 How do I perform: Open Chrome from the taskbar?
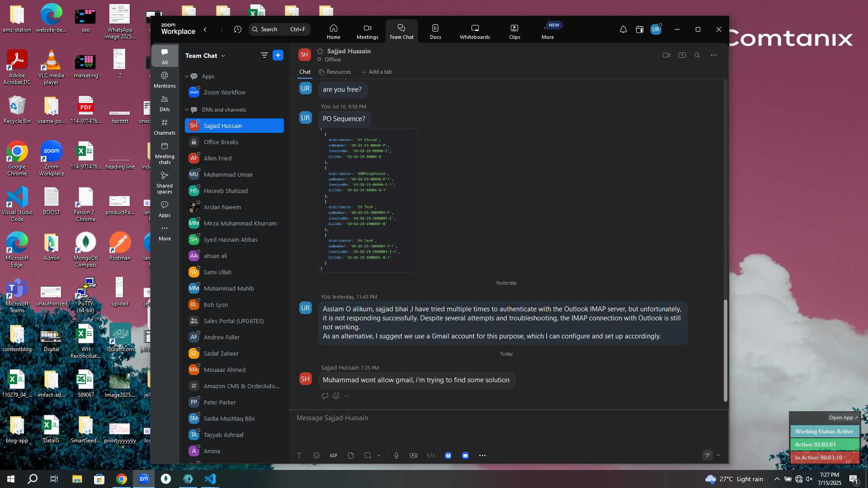122,479
